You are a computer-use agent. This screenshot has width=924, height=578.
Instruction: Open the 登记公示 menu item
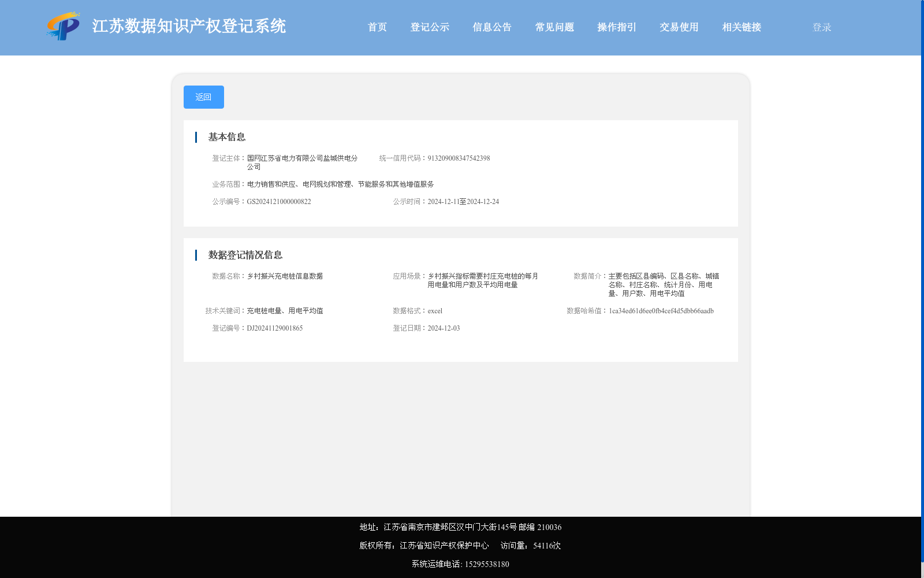click(430, 27)
